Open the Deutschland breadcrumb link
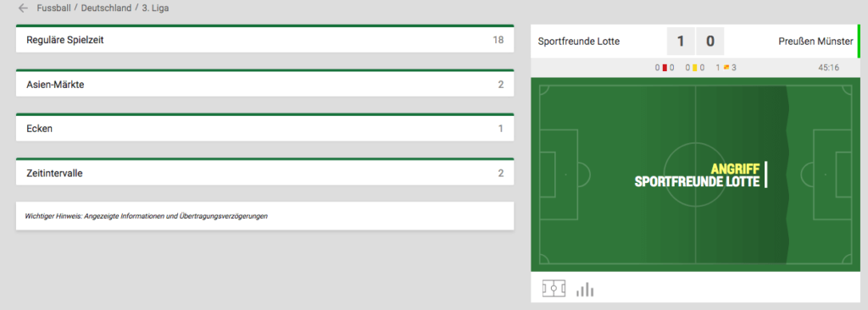Viewport: 868px width, 310px height. click(x=106, y=8)
